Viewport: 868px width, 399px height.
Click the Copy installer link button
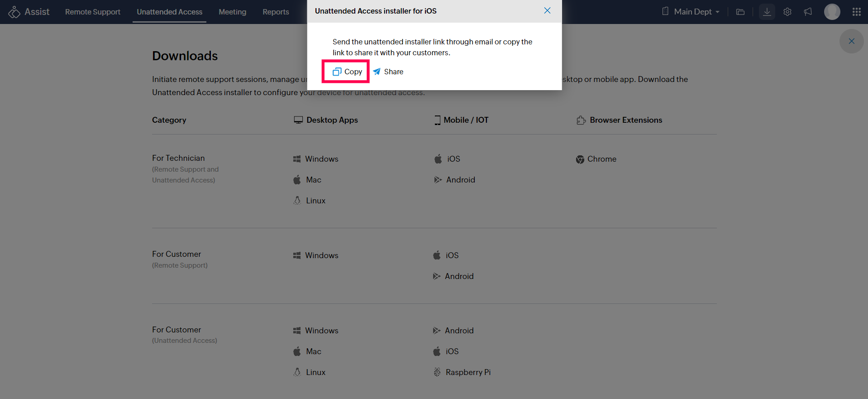347,72
